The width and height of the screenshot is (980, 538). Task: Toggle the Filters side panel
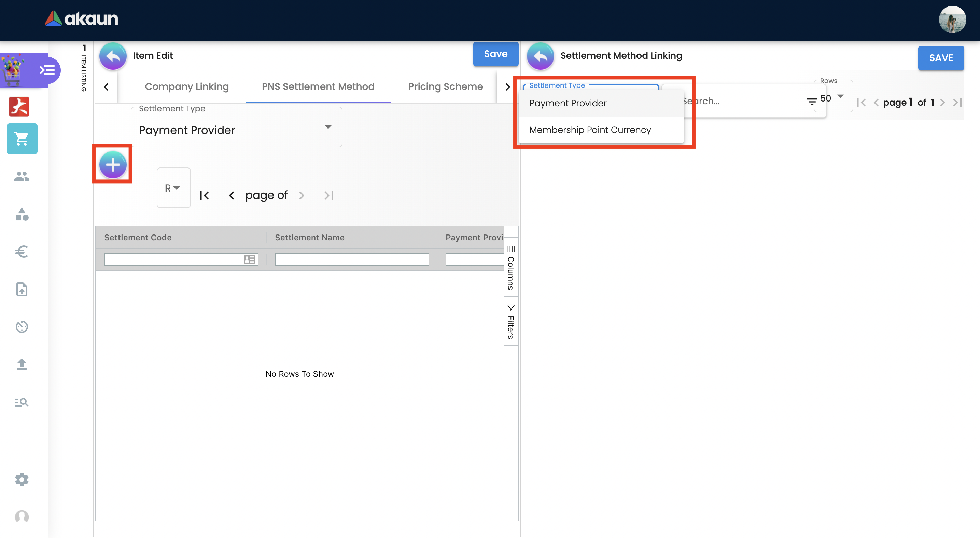[511, 322]
